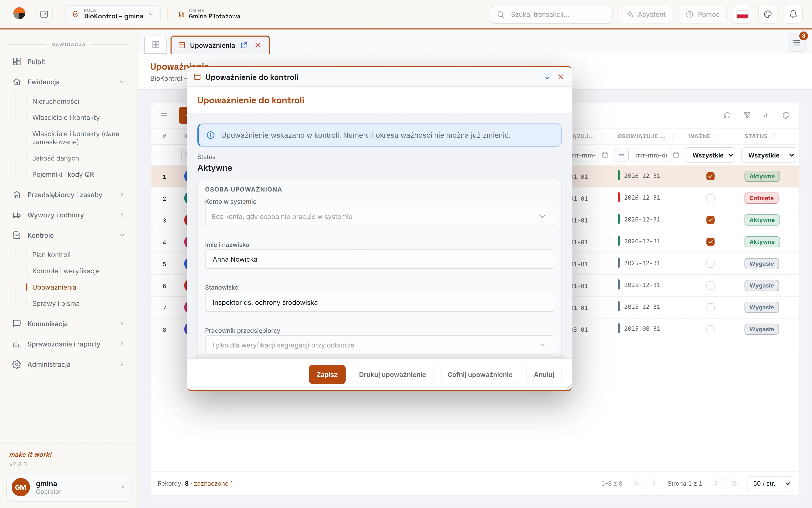Image resolution: width=812 pixels, height=508 pixels.
Task: Click the hamburger menu icon with badge 3
Action: pyautogui.click(x=797, y=43)
